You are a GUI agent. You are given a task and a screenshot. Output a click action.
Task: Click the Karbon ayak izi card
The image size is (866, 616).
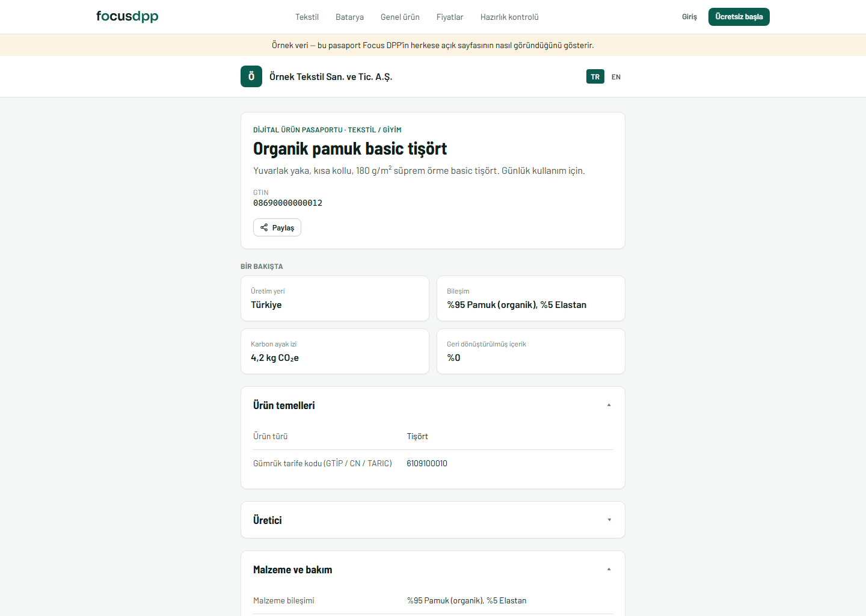coord(335,351)
